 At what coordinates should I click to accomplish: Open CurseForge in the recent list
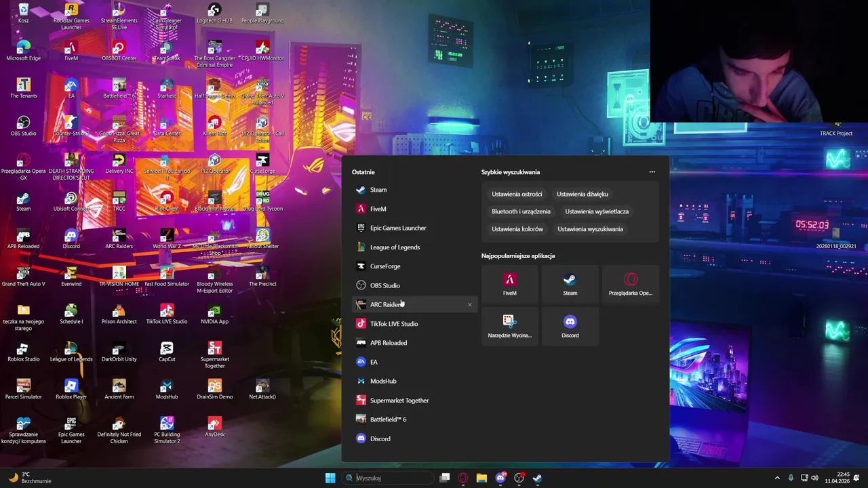414,266
